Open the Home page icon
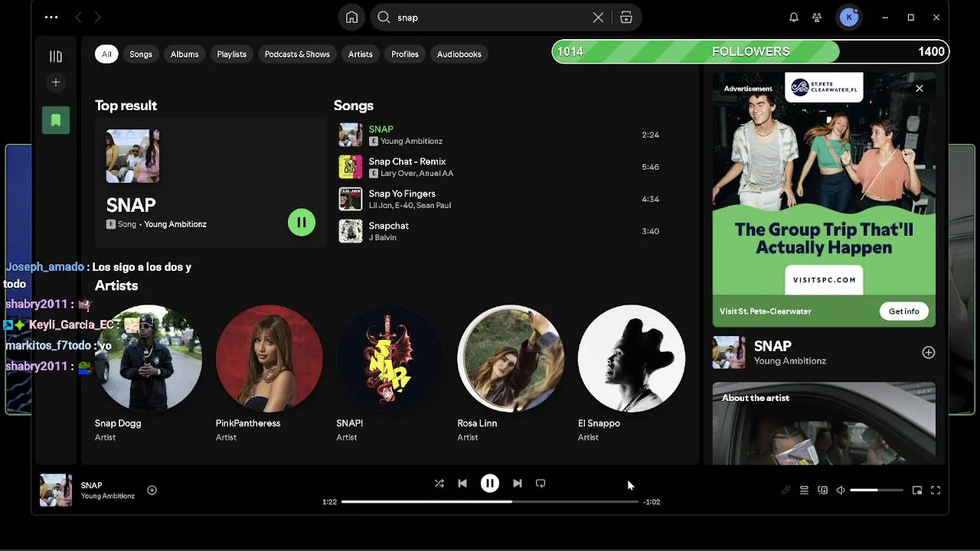 point(351,18)
